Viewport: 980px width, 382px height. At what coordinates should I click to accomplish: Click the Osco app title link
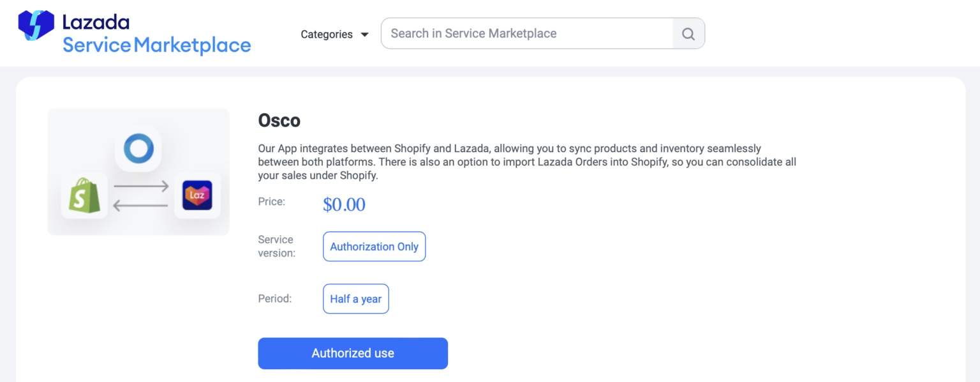click(x=278, y=120)
